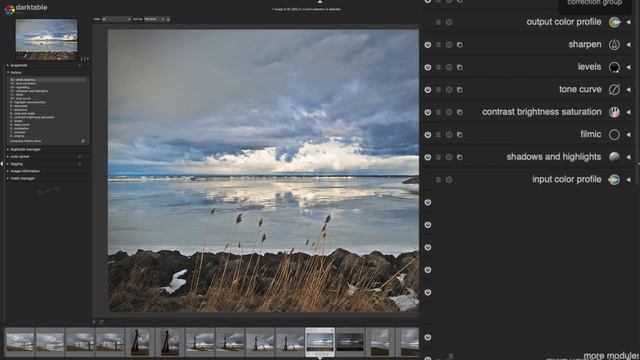The width and height of the screenshot is (640, 360).
Task: Expand the filmic module arrow
Action: pyautogui.click(x=628, y=134)
